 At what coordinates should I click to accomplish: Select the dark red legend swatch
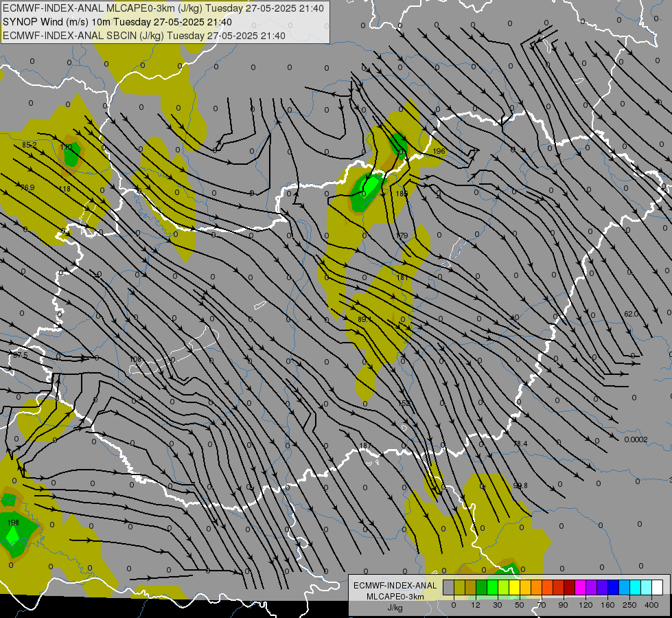(x=570, y=587)
